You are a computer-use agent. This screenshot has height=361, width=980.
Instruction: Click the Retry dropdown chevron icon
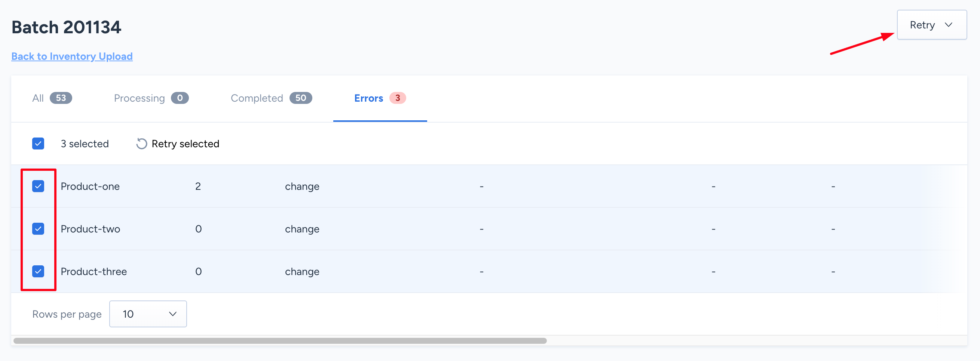(949, 25)
